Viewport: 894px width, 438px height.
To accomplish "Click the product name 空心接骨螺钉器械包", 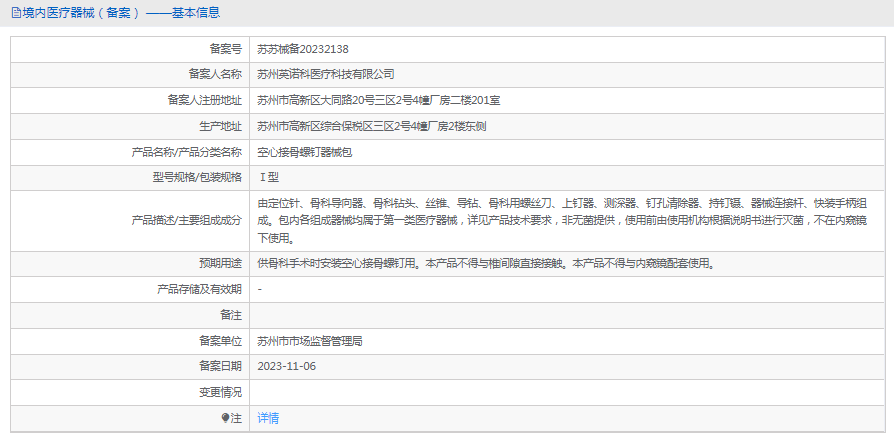I will click(304, 152).
